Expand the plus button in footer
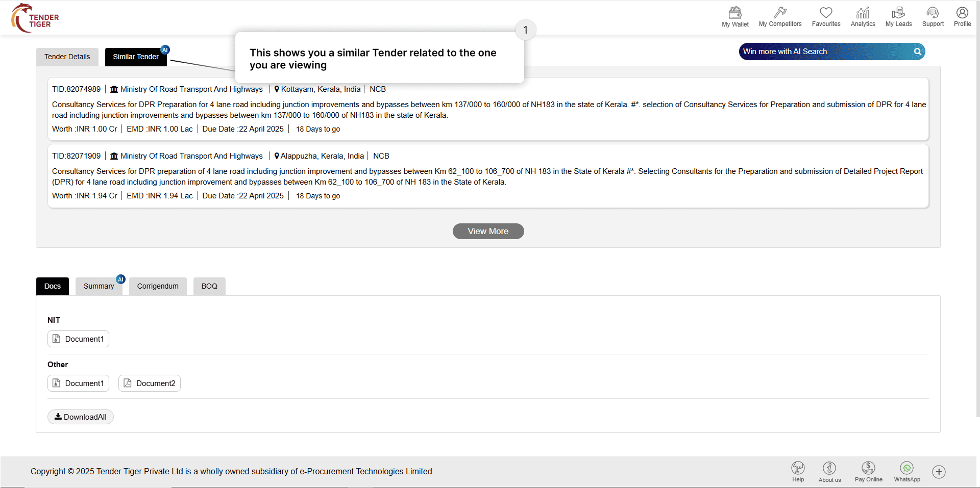Viewport: 980px width, 488px height. 939,472
